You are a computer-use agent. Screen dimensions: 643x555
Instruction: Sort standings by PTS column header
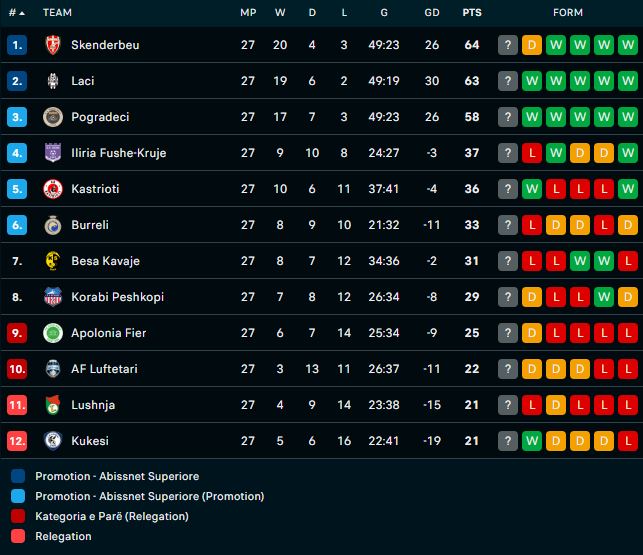pos(471,13)
